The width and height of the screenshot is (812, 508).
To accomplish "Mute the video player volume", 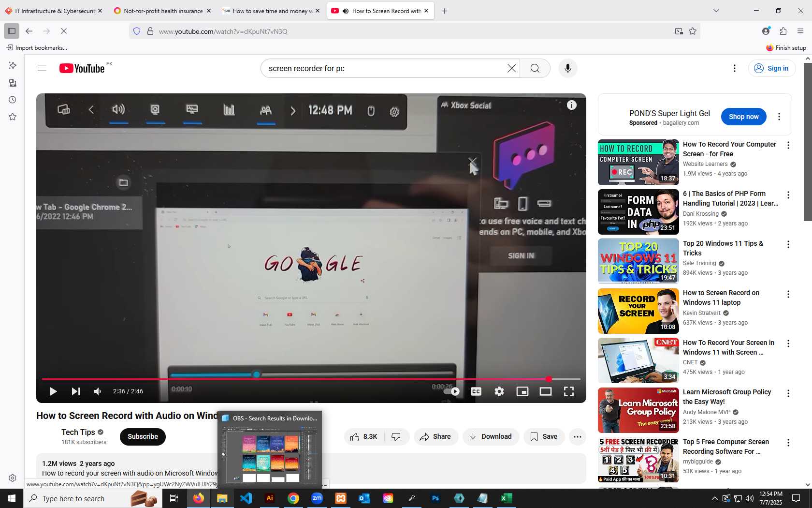I will coord(98,391).
